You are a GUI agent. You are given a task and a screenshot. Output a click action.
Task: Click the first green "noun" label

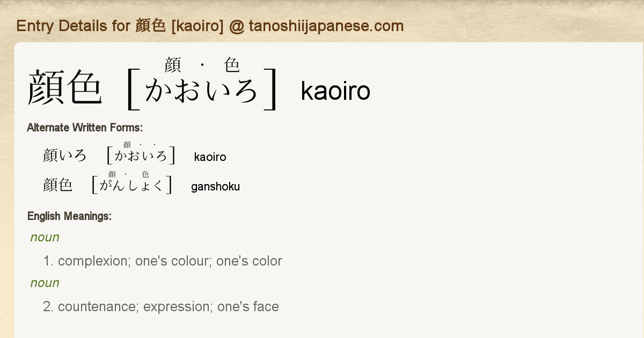(45, 237)
